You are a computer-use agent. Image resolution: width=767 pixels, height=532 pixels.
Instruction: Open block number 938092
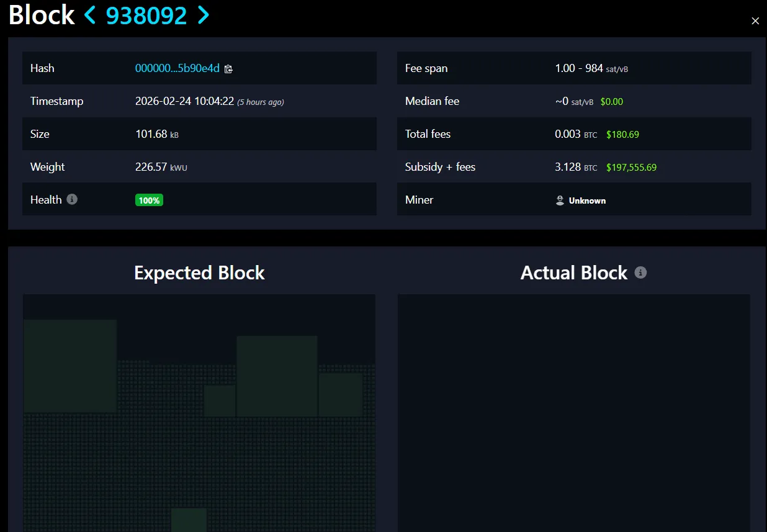tap(146, 16)
